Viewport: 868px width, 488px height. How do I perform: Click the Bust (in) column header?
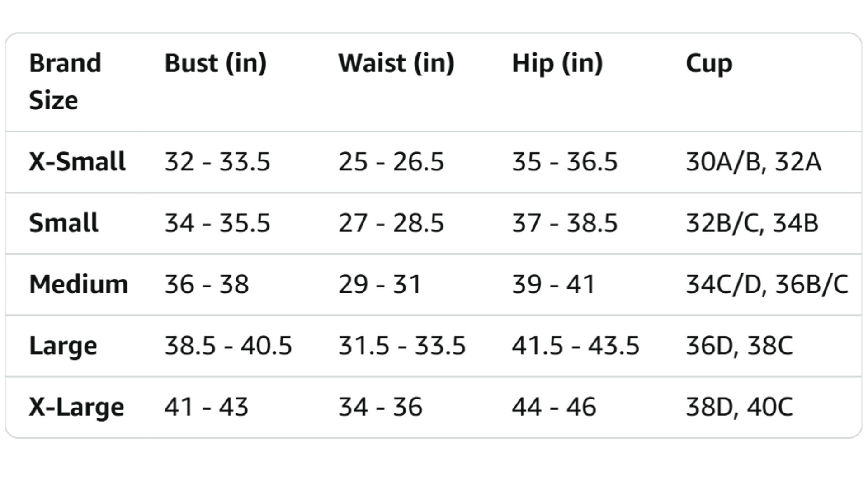[x=215, y=63]
